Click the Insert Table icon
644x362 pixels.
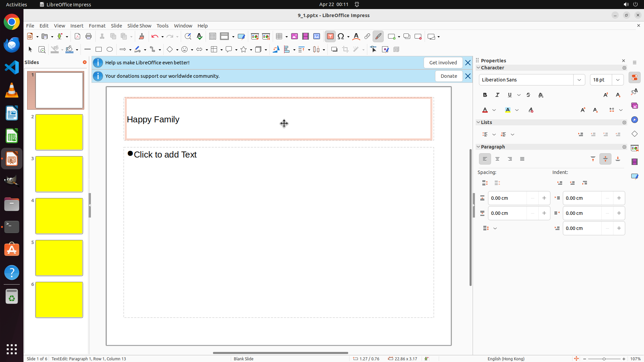(279, 37)
